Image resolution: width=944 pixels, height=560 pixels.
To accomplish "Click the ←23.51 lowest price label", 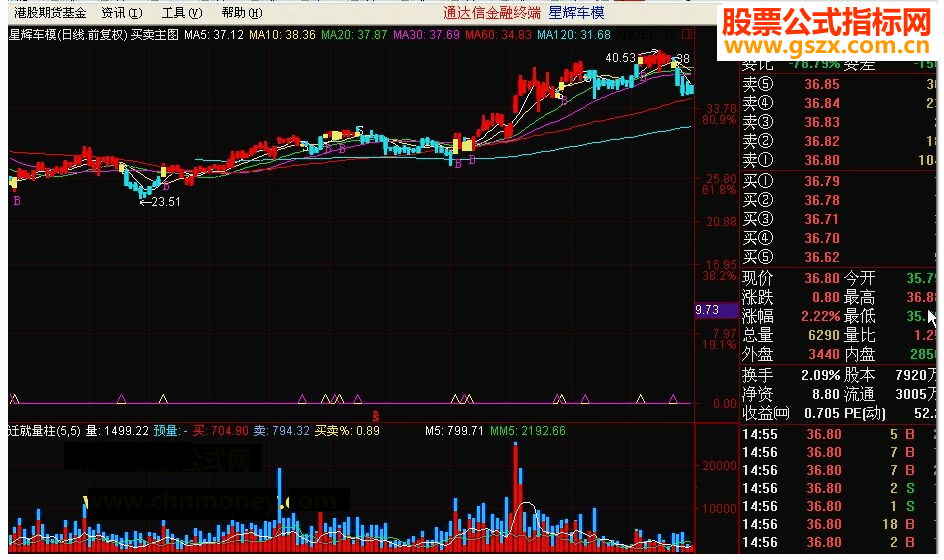I will pos(160,202).
